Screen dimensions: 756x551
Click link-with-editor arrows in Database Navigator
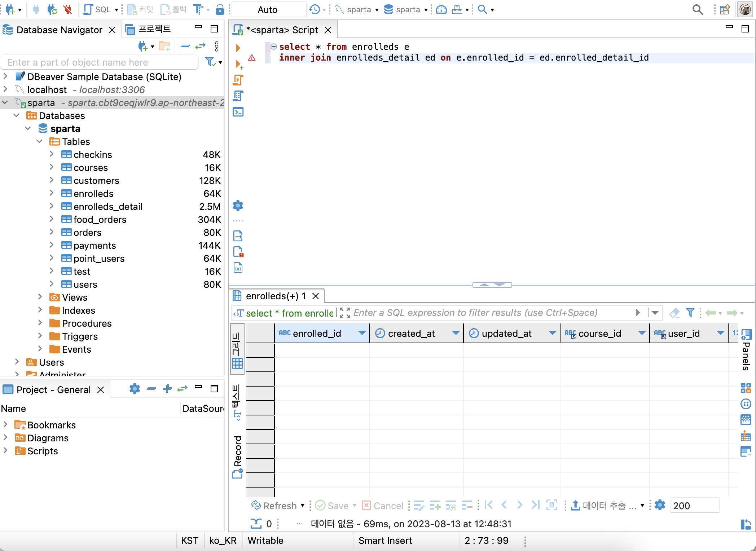(200, 46)
